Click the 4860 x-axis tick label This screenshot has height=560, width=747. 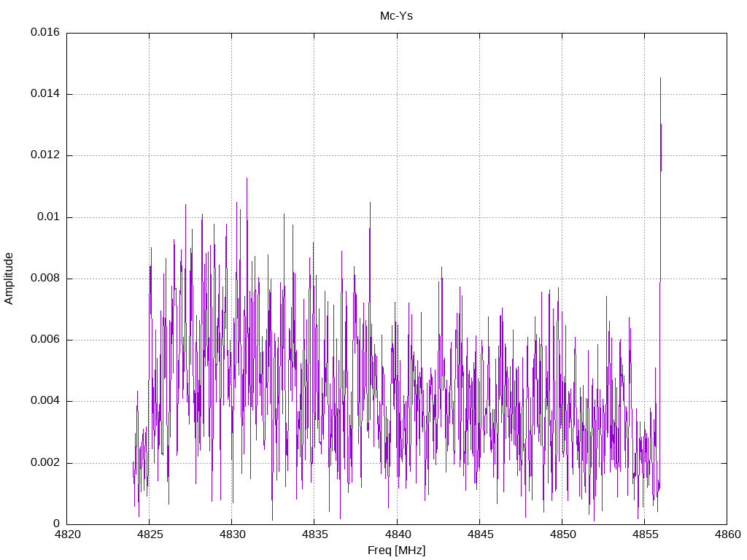tap(727, 534)
